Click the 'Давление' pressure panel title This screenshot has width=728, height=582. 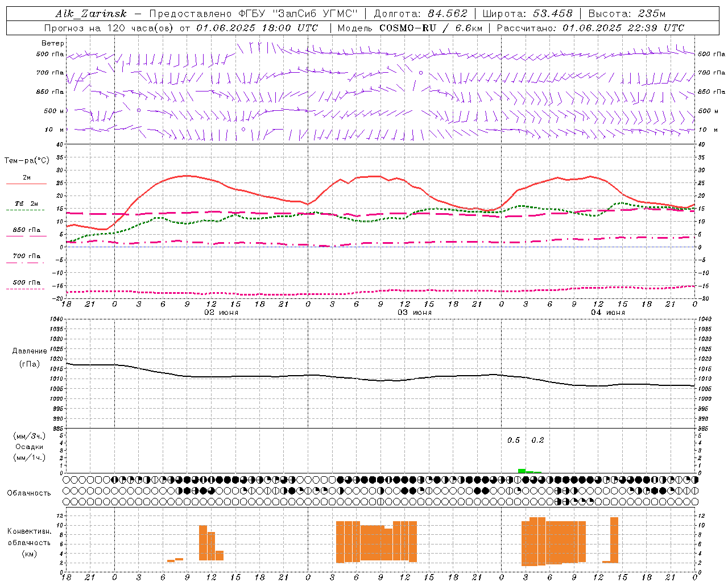click(30, 351)
